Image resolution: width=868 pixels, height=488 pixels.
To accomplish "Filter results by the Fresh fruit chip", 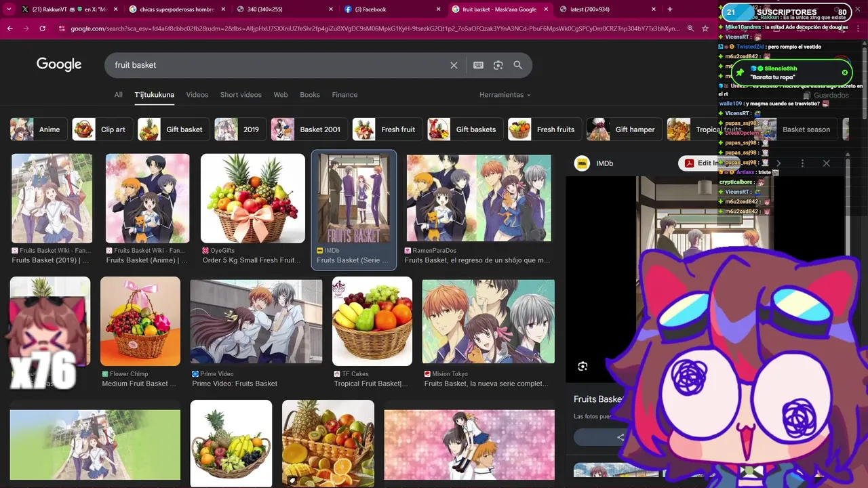I will 387,129.
